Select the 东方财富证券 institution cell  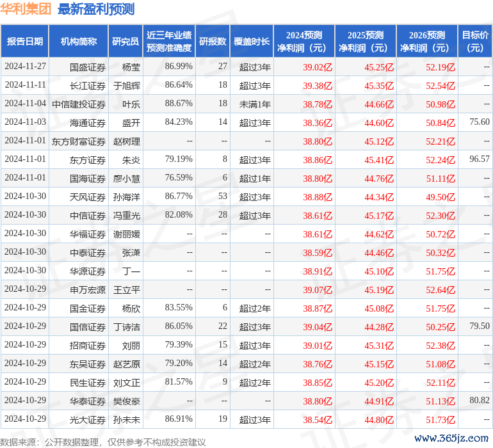[x=79, y=141]
